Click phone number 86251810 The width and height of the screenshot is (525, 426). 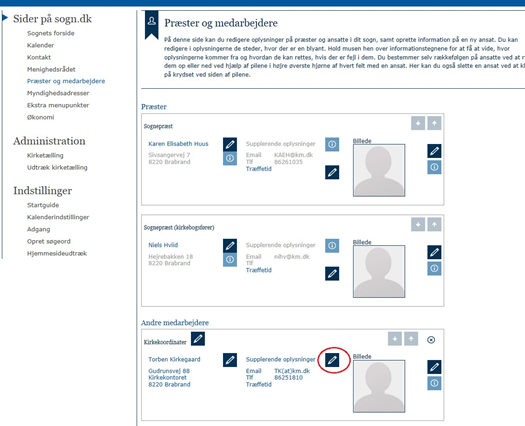[288, 377]
